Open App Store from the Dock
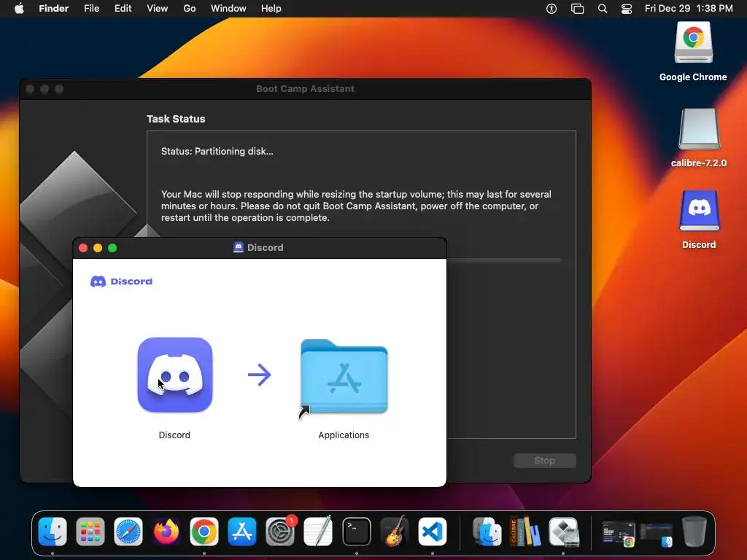747x560 pixels. (x=242, y=532)
